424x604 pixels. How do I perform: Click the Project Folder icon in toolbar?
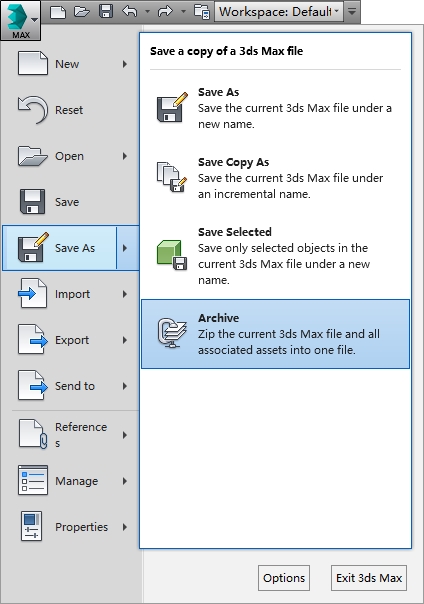(201, 12)
